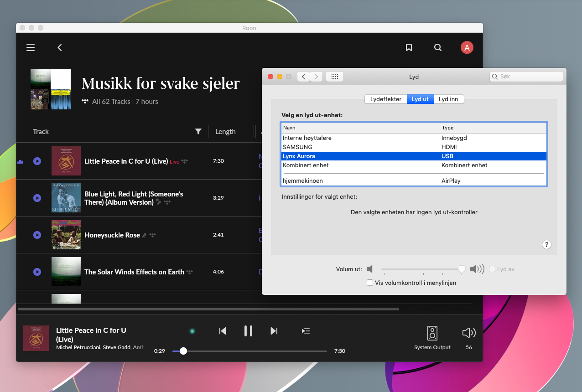The width and height of the screenshot is (582, 392).
Task: Skip to next track
Action: 274,331
